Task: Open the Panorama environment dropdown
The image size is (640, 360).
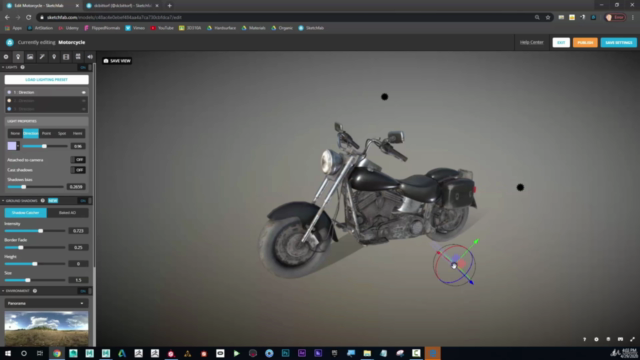Action: (47, 303)
